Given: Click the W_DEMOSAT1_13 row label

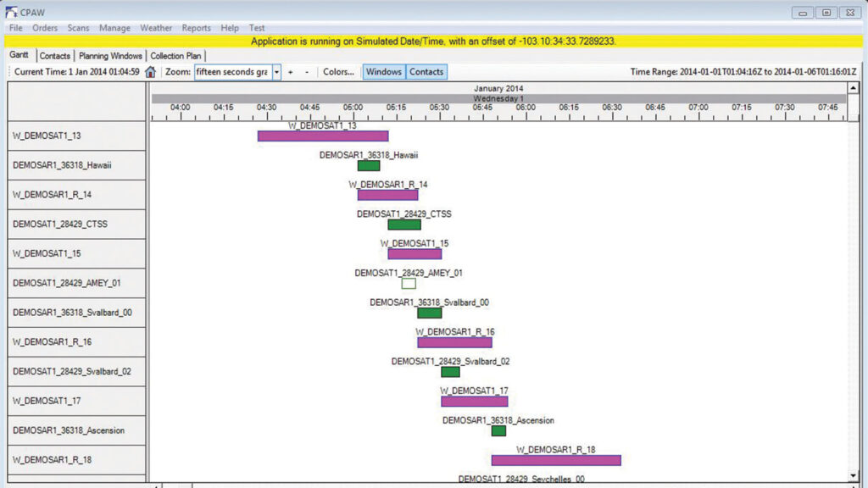Looking at the screenshot, I should [x=76, y=136].
